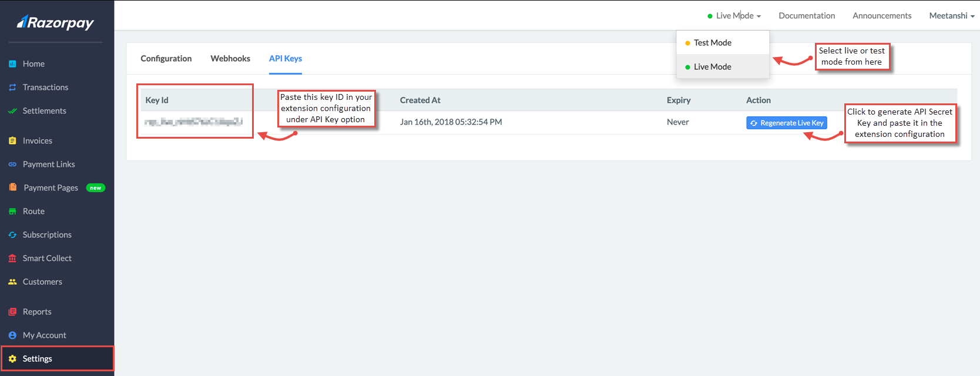Click the Reports sidebar icon
Viewport: 980px width, 376px height.
[12, 311]
